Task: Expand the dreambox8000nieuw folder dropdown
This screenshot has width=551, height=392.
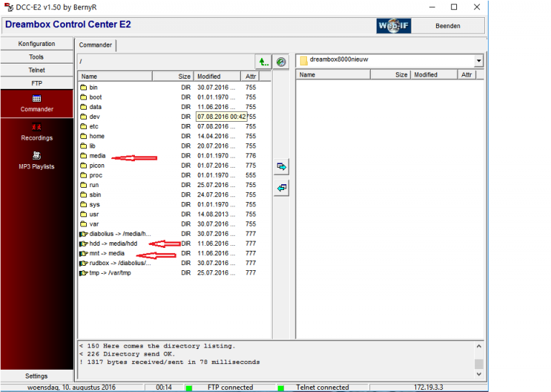Action: tap(479, 61)
